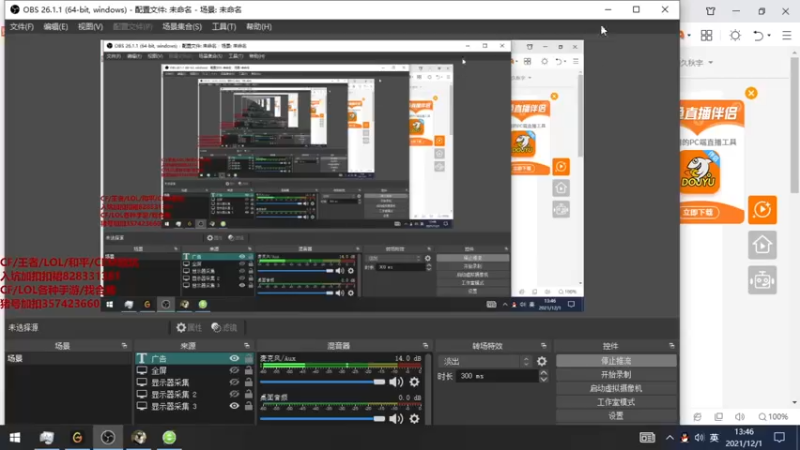Open 文件(F) menu

22,27
